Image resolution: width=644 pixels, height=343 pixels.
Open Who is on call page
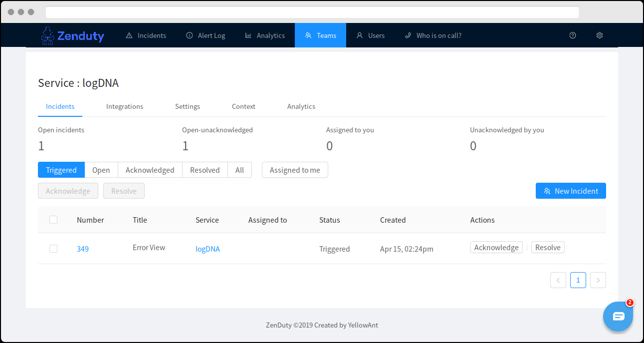click(432, 35)
